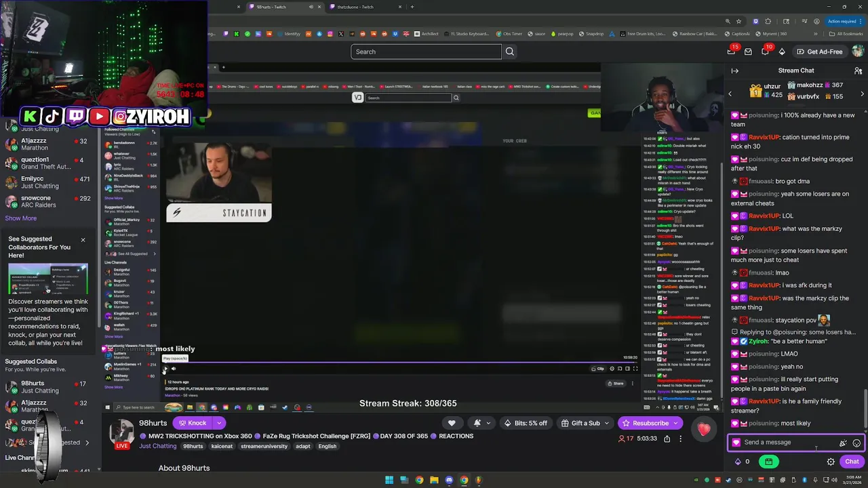Click the Twitch search field
This screenshot has height=488, width=868.
click(426, 52)
